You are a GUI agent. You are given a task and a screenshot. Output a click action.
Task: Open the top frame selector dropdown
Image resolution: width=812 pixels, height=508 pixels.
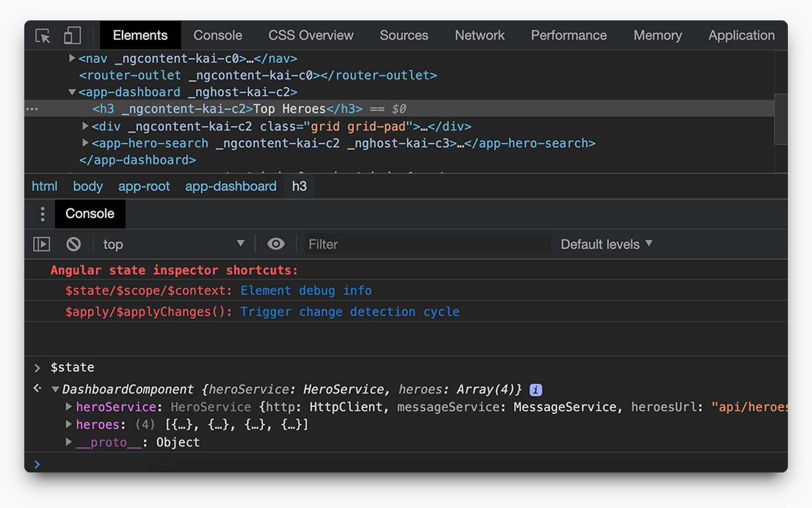tap(174, 244)
